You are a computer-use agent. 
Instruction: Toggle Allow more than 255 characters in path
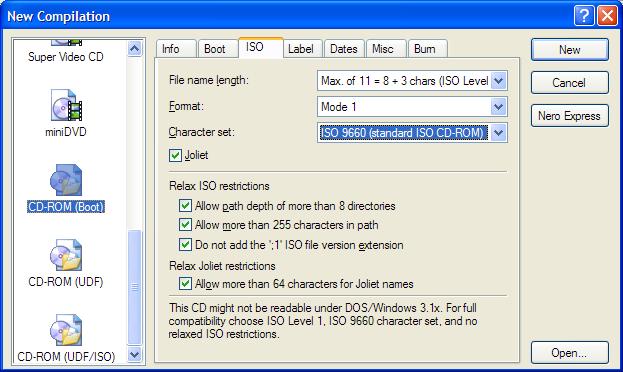[185, 225]
